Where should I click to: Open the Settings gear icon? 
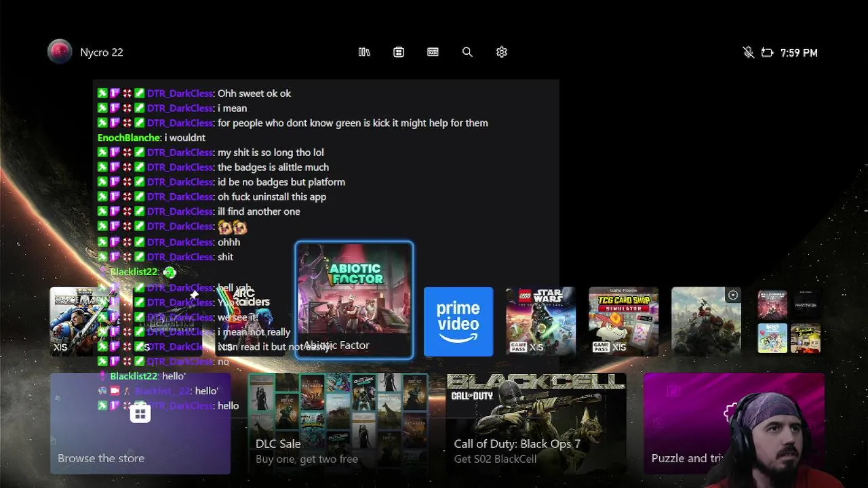pos(502,52)
